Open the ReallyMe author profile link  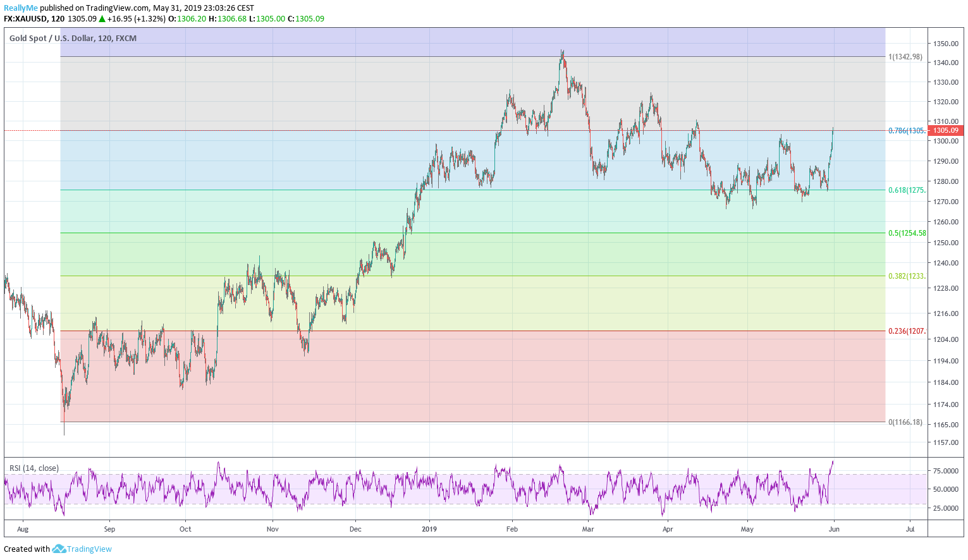click(x=21, y=8)
